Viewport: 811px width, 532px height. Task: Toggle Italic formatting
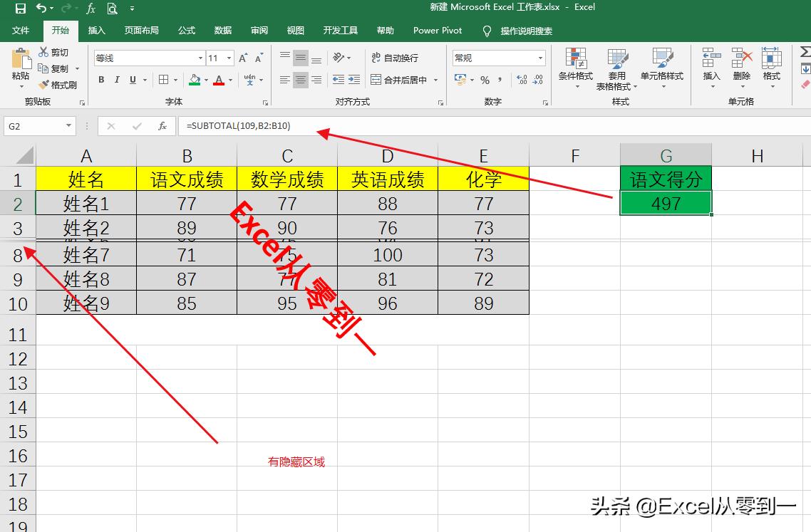tap(116, 80)
